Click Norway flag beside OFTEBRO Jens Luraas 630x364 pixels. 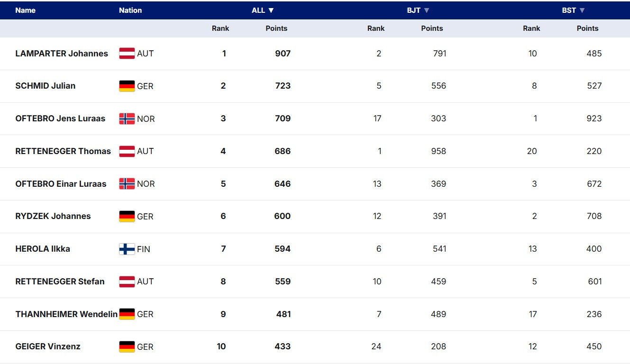click(127, 118)
